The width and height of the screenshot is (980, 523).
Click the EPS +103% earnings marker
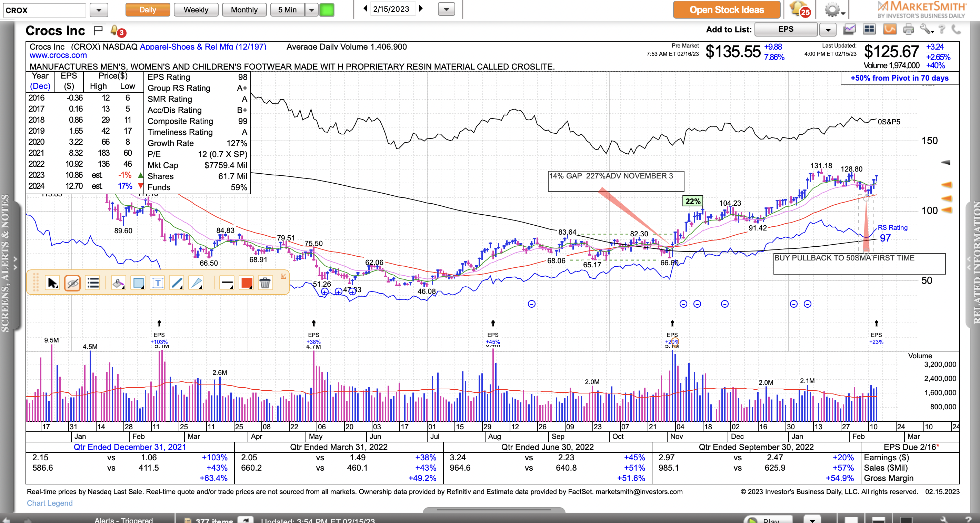point(159,338)
